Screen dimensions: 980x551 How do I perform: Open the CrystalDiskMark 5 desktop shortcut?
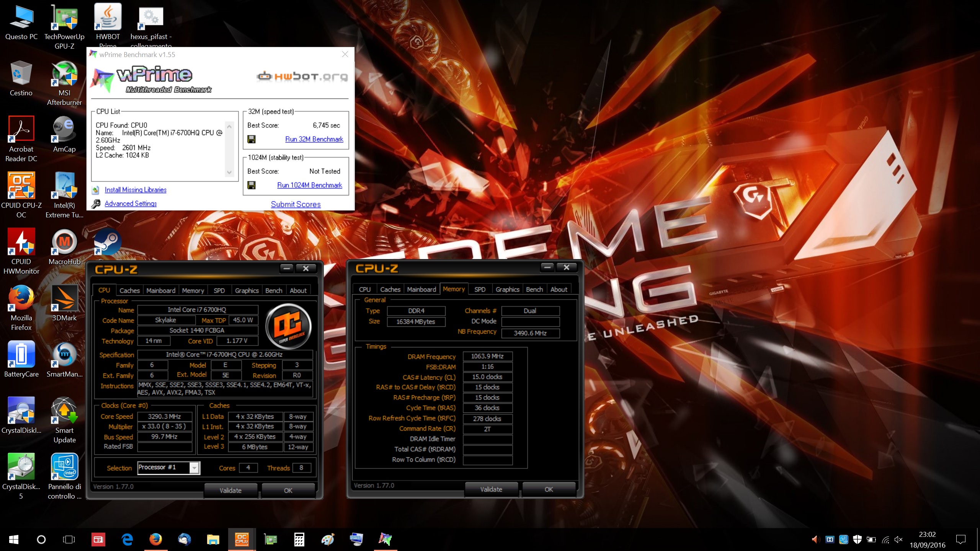21,477
